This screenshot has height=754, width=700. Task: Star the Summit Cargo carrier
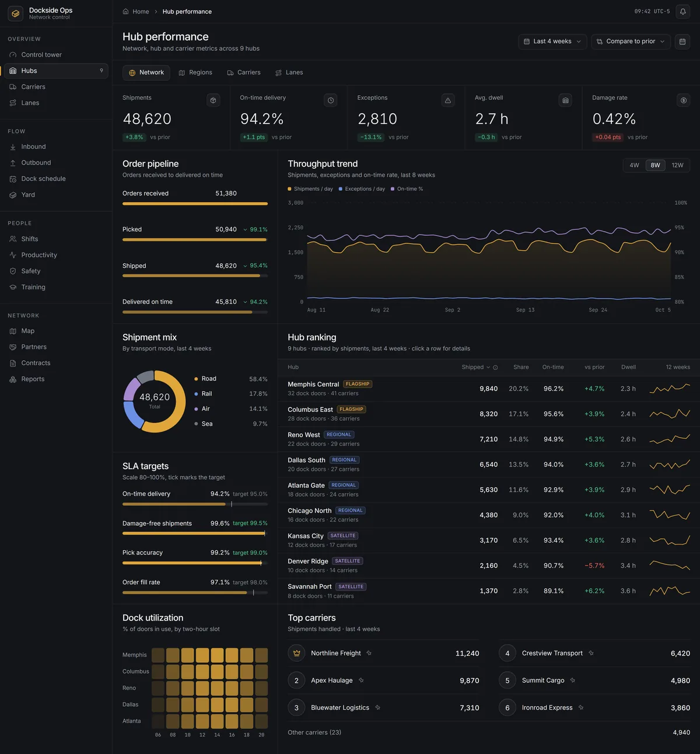click(572, 680)
